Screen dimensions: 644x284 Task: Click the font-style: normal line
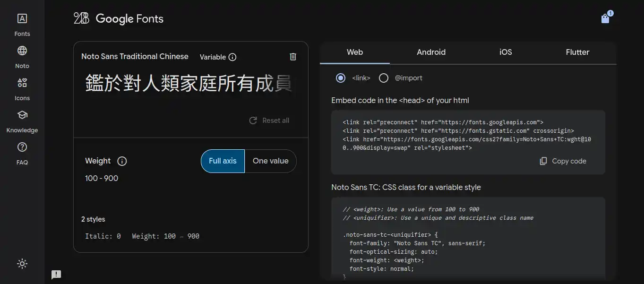pyautogui.click(x=382, y=269)
